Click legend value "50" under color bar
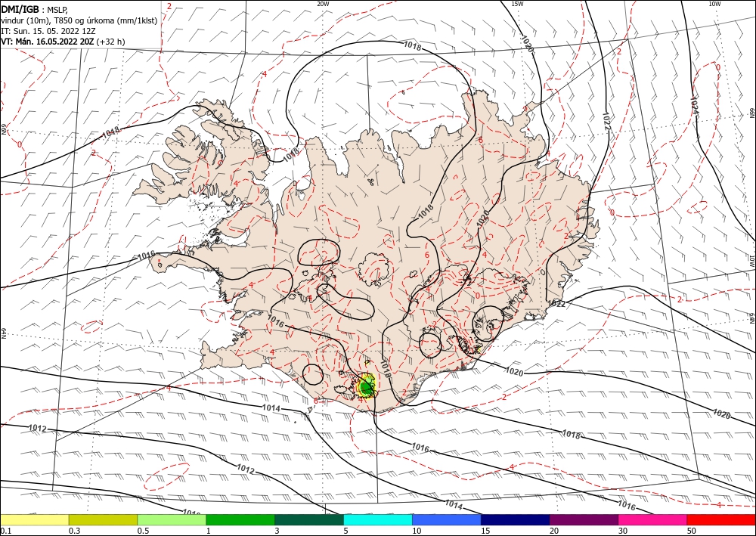 (692, 531)
